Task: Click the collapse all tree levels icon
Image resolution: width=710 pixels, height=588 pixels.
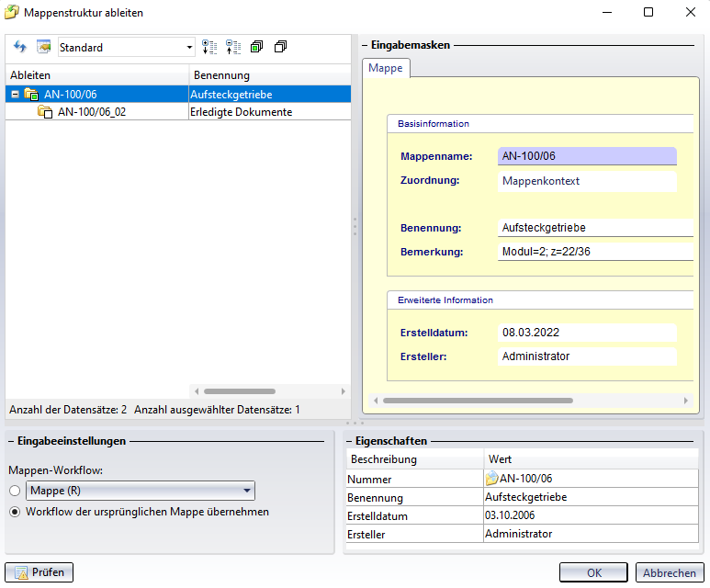Action: pos(232,47)
